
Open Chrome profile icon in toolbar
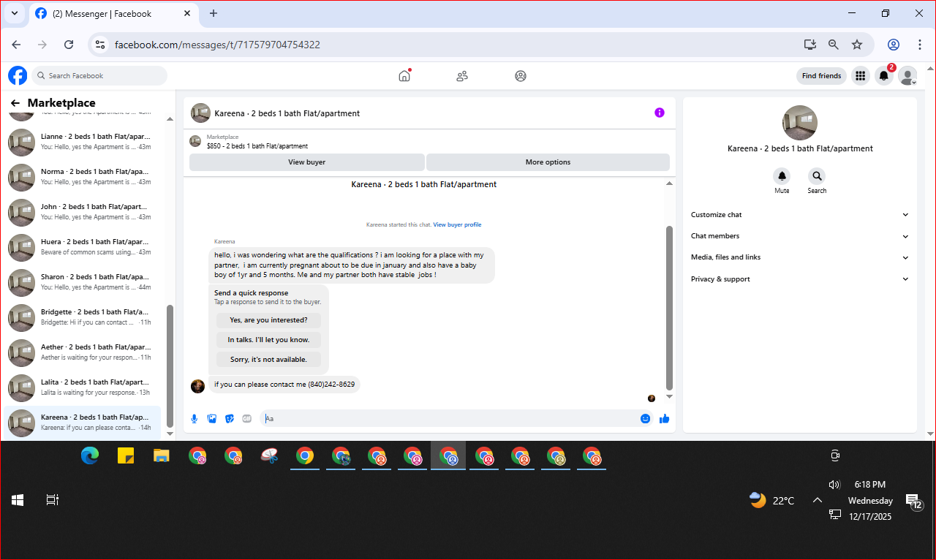(x=893, y=45)
